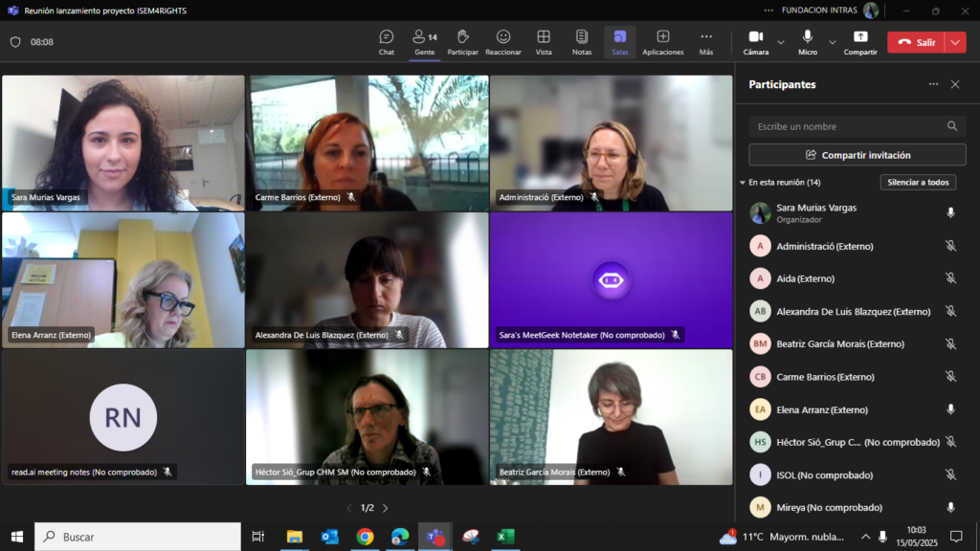This screenshot has height=551, width=980.
Task: Click the Participar raise hand icon
Action: pos(462,41)
